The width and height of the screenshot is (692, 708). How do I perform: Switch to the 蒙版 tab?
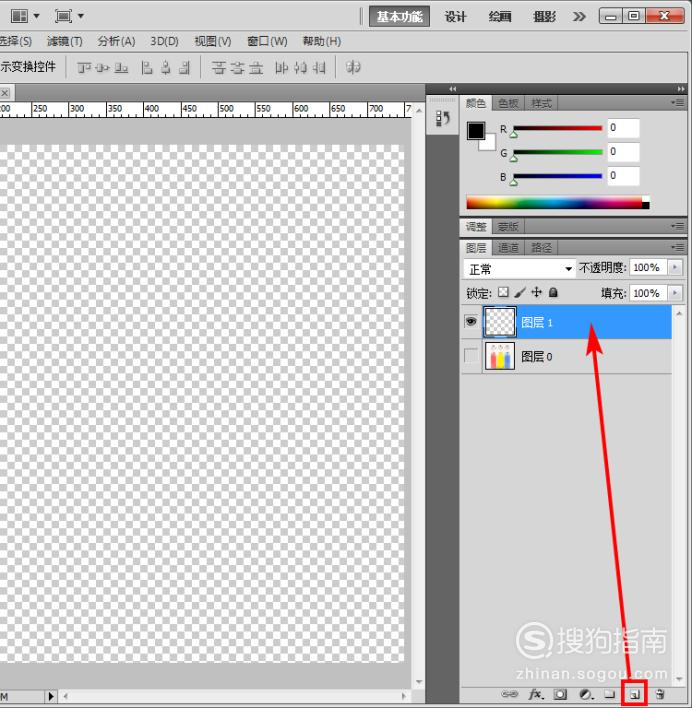point(508,226)
